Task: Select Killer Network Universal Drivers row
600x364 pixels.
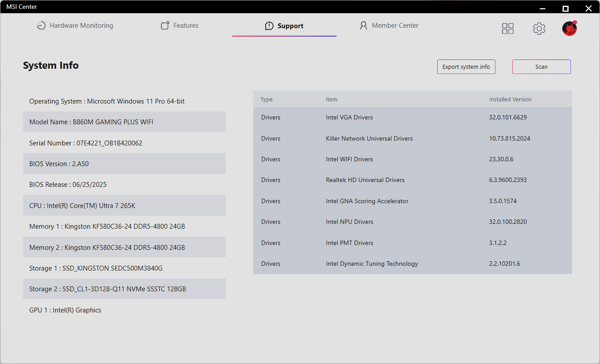Action: pos(412,138)
